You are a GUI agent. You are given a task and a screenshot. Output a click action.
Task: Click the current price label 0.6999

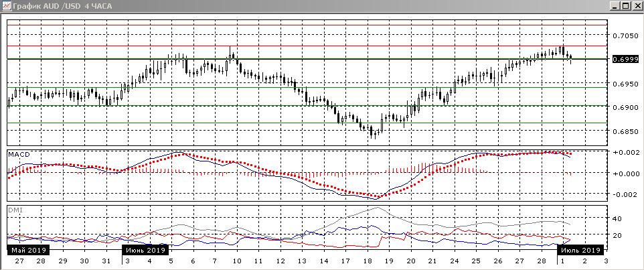pos(625,59)
